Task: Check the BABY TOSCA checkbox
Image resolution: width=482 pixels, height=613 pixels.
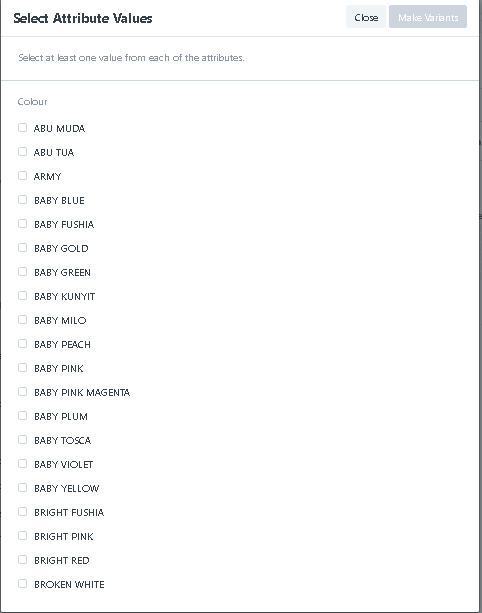Action: pos(22,440)
